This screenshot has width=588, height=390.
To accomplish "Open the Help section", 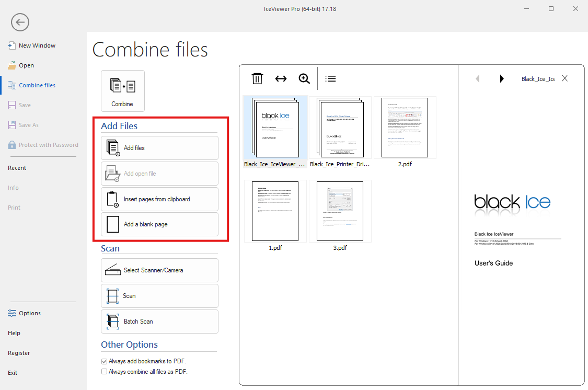I will [14, 333].
